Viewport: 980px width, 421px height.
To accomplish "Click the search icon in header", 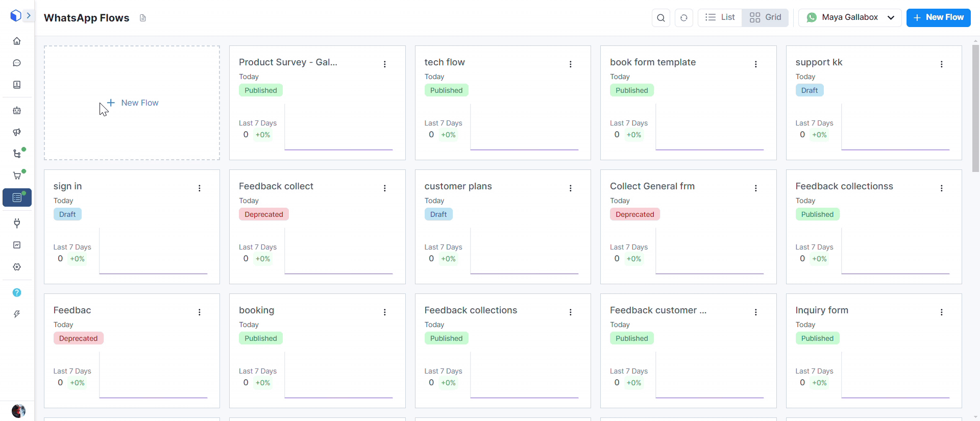I will [x=660, y=18].
